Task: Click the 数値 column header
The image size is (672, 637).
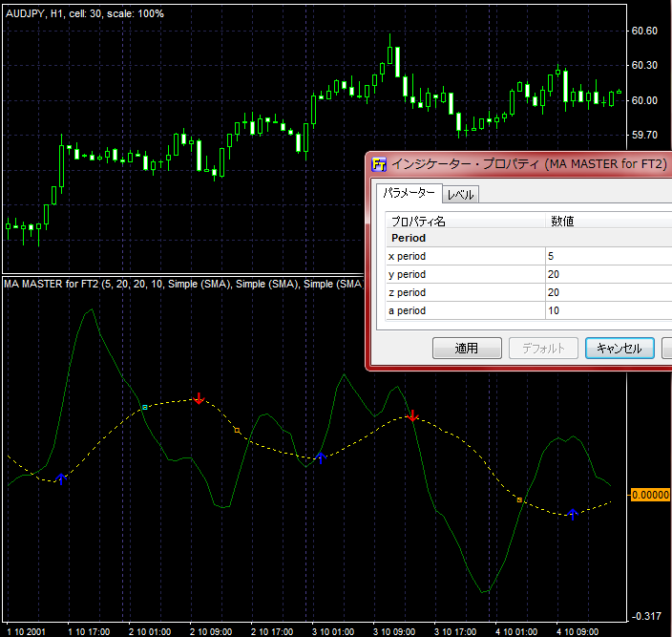Action: 609,221
